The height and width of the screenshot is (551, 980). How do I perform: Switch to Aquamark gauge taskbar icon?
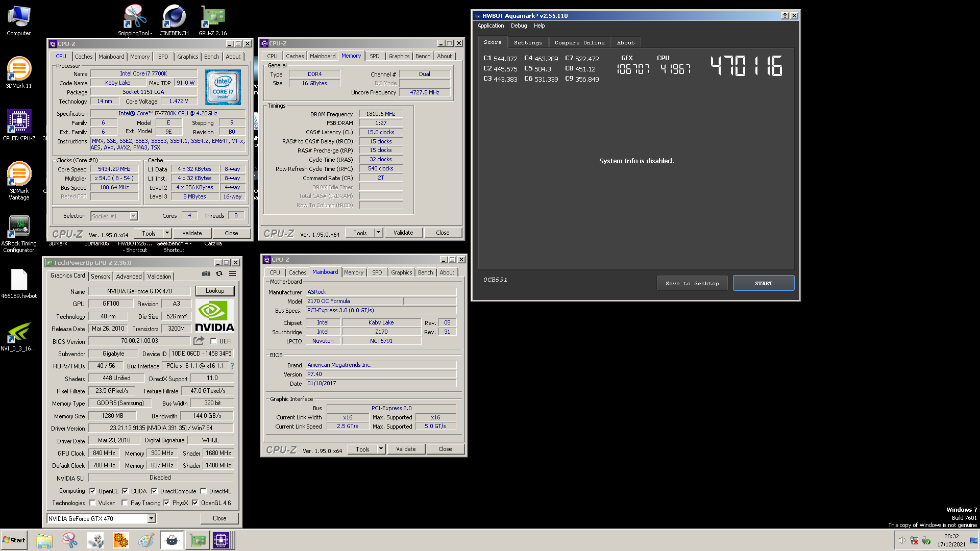pos(172,540)
